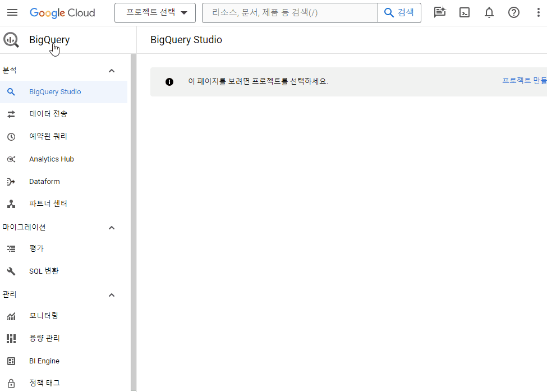The height and width of the screenshot is (392, 547).
Task: Click the 정책 태그 lock icon
Action: click(x=11, y=383)
